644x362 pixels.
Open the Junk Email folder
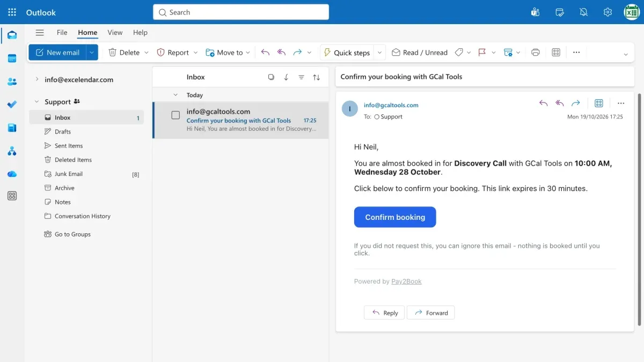[86, 174]
